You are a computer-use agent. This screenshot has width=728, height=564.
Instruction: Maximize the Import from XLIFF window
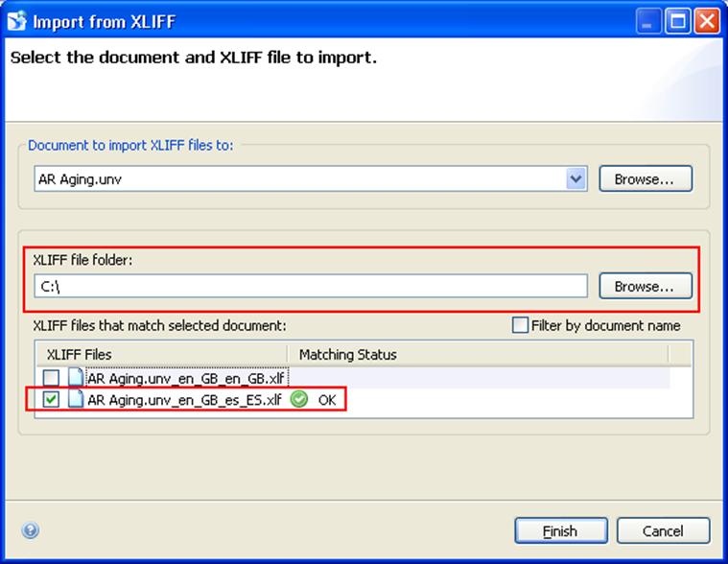(678, 21)
